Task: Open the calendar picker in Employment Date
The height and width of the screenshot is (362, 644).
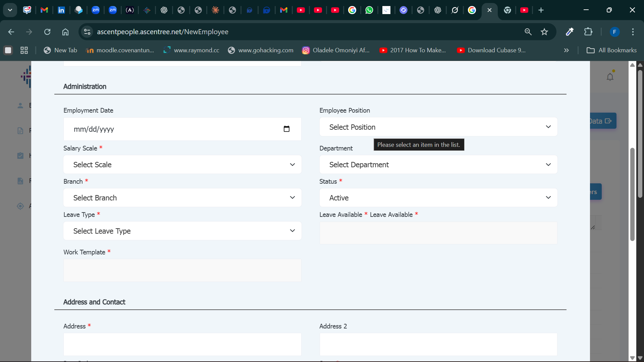Action: point(286,129)
